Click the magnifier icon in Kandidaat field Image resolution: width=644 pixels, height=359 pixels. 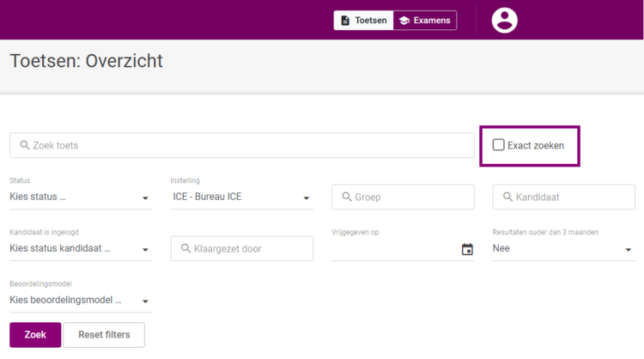(507, 197)
